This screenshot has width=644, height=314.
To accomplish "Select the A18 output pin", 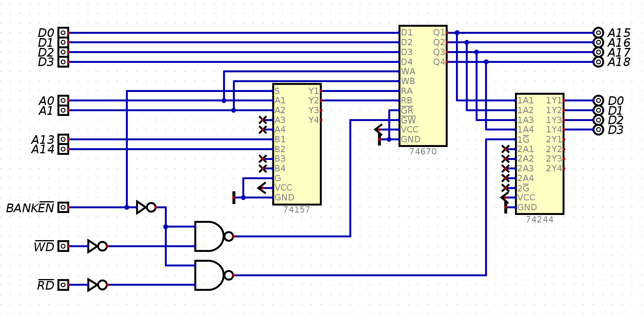I will coord(598,62).
